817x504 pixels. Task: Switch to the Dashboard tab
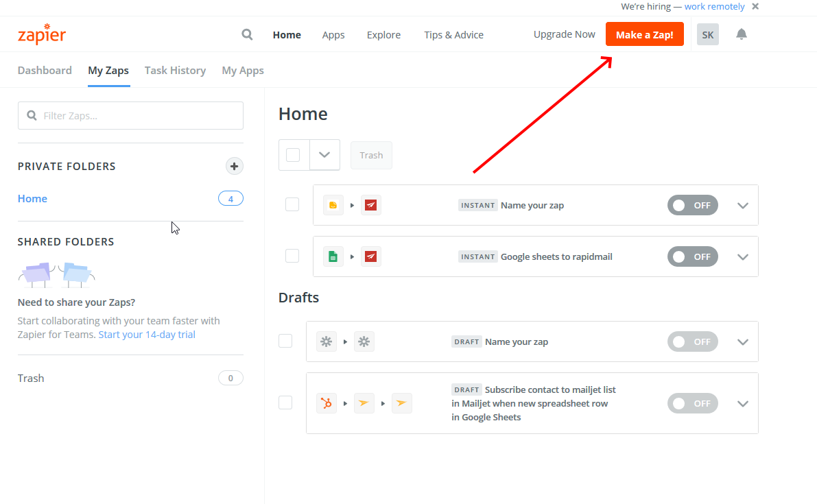coord(45,71)
